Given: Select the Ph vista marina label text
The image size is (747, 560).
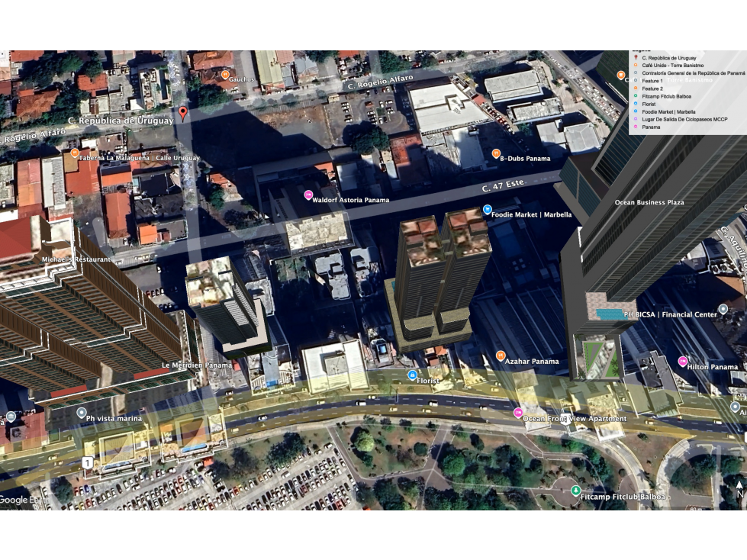Looking at the screenshot, I should tap(114, 419).
